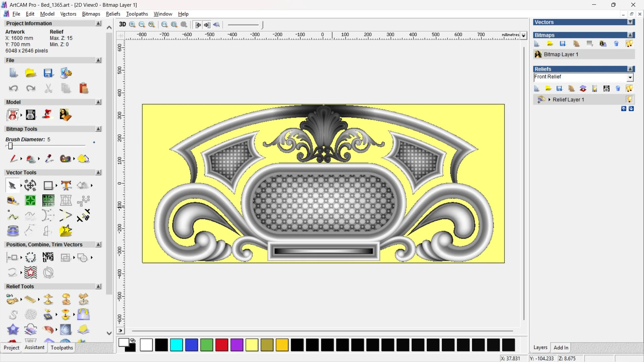This screenshot has width=644, height=362.
Task: Open the Front Relief dropdown
Action: (x=630, y=77)
